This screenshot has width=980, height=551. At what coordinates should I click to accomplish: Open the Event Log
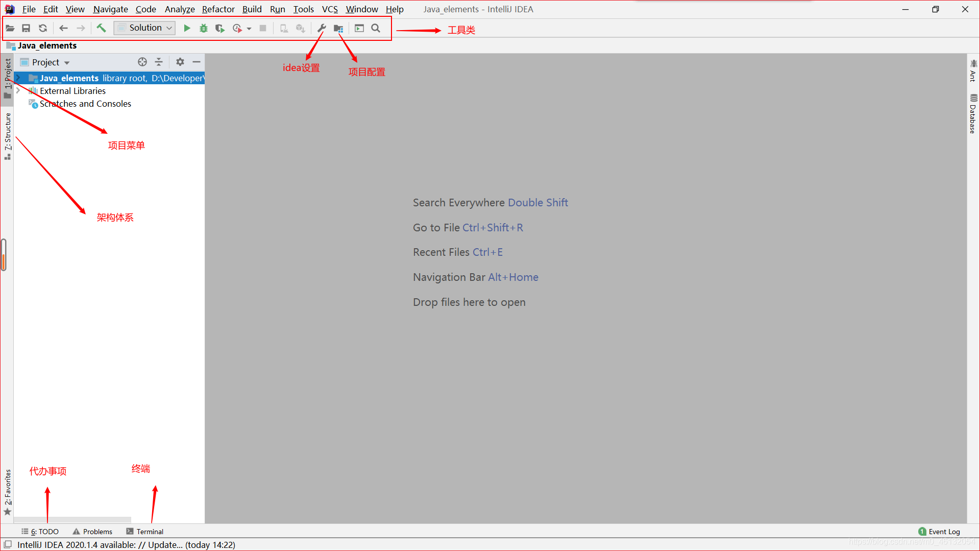coord(939,532)
